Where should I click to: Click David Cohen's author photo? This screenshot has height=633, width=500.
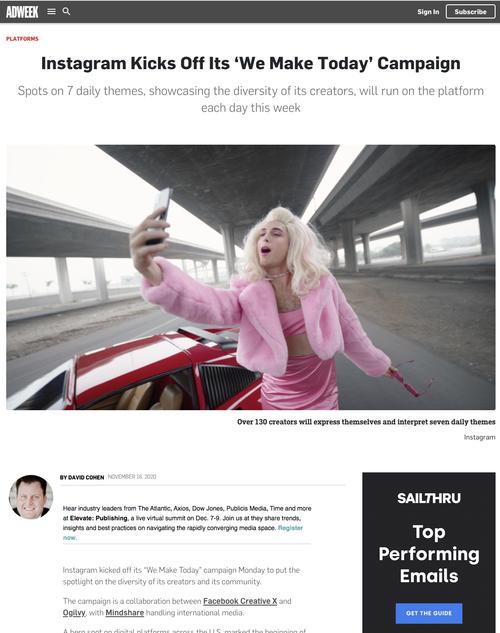tap(31, 497)
